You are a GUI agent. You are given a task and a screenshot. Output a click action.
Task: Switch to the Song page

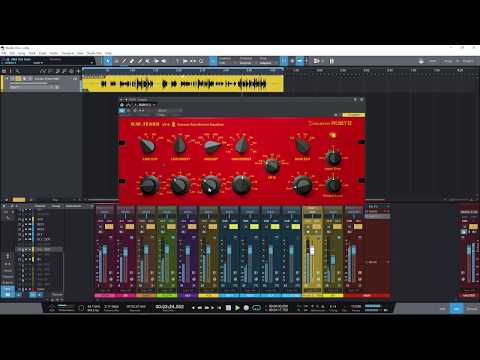(x=448, y=61)
